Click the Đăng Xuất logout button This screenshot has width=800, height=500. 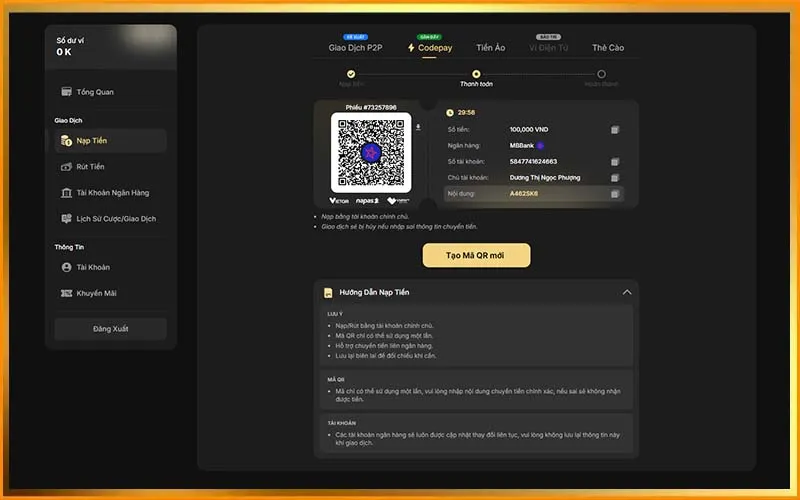click(x=110, y=329)
